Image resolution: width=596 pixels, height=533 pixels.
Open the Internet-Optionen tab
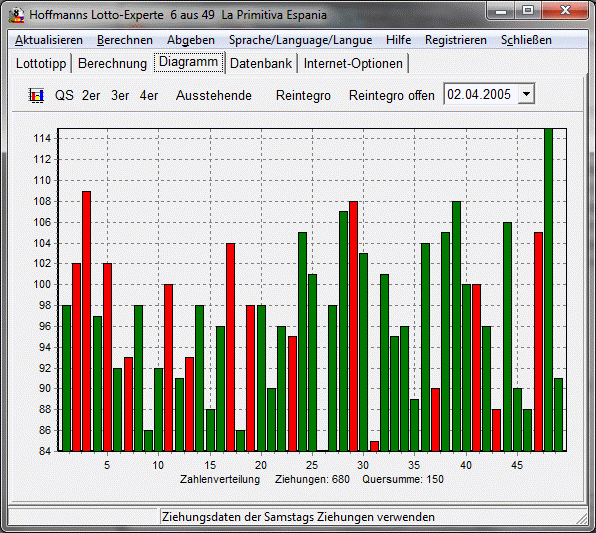(x=353, y=63)
